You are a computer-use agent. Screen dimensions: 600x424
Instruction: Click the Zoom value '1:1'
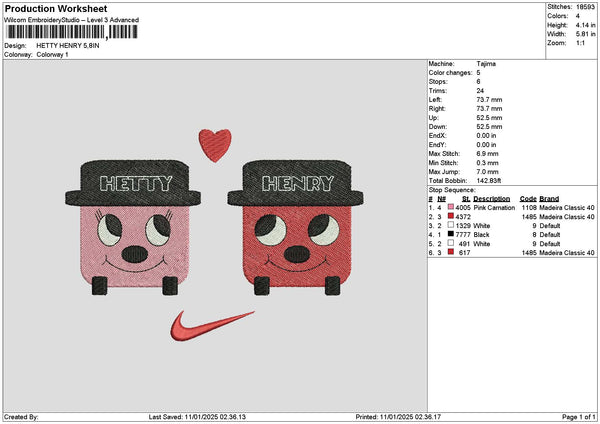[580, 43]
